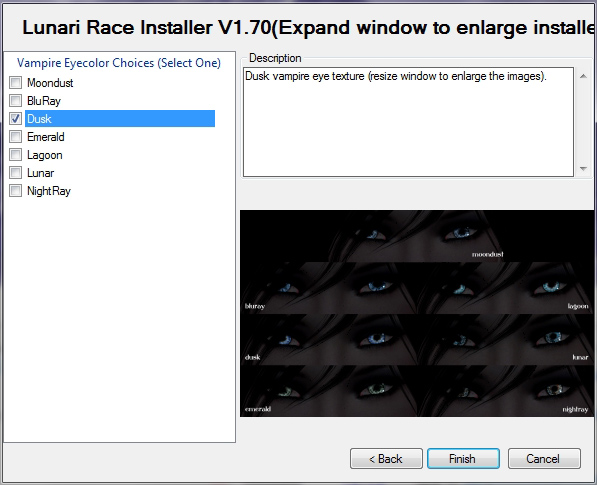Click the description scrollbar up arrow
The image size is (597, 485).
click(x=583, y=76)
